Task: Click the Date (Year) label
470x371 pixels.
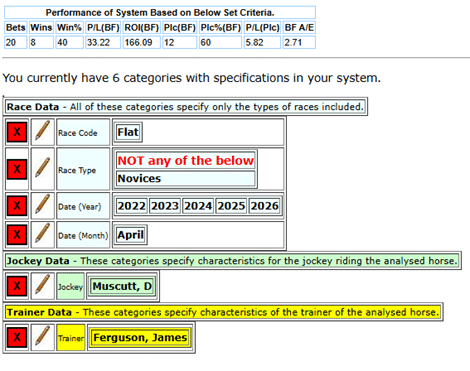Action: [x=83, y=206]
